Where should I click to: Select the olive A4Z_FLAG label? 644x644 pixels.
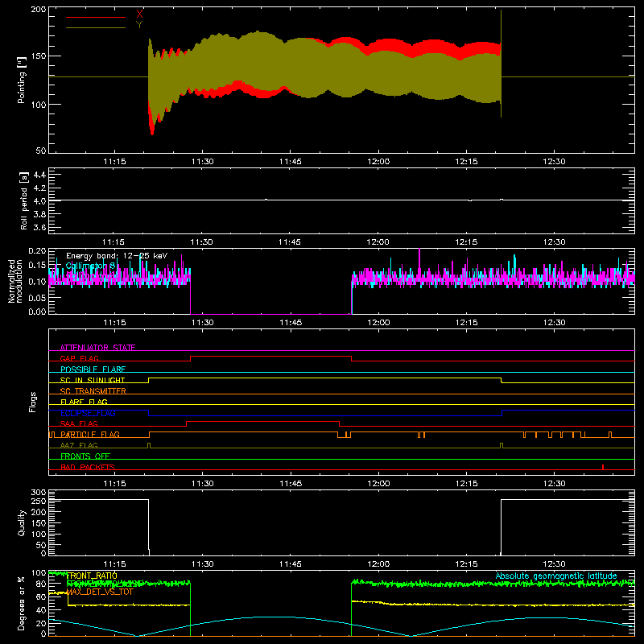point(79,445)
